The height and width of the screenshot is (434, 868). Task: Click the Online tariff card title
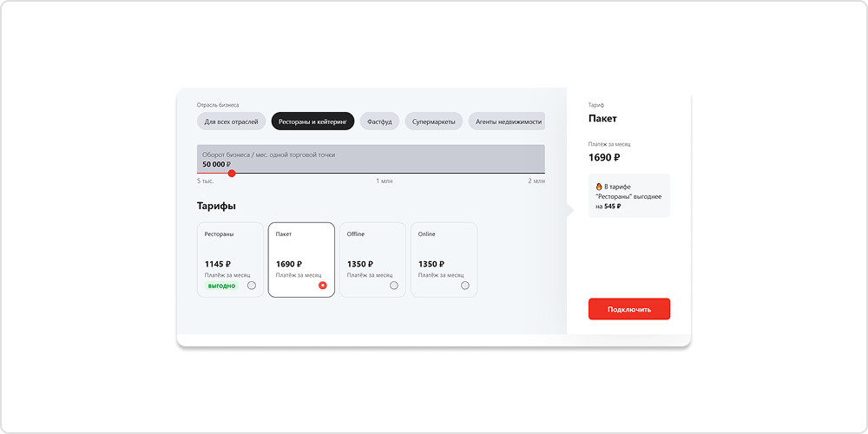click(427, 234)
